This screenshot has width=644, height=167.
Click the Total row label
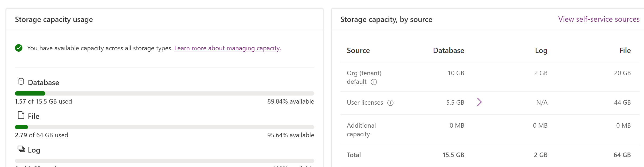pyautogui.click(x=354, y=155)
